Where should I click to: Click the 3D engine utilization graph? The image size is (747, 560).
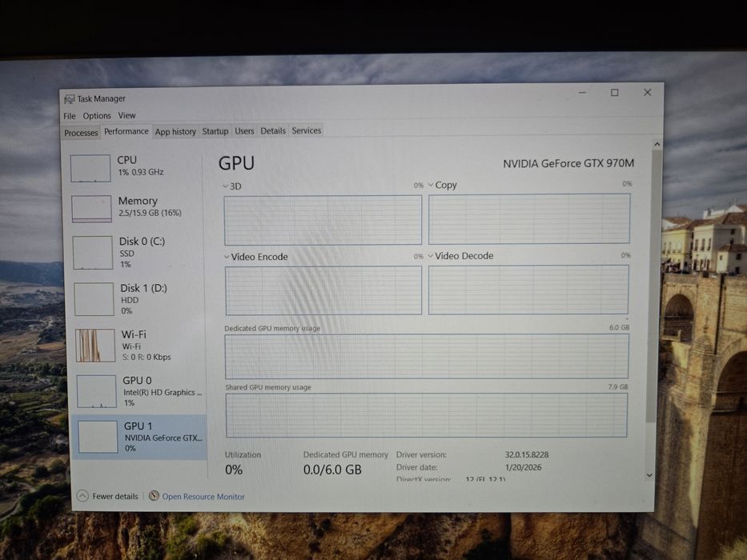pos(323,220)
